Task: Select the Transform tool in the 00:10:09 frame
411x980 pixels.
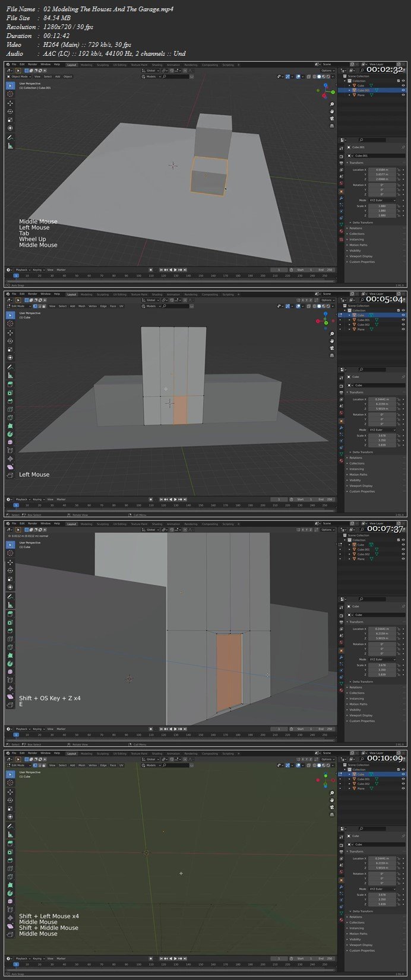Action: [10, 817]
